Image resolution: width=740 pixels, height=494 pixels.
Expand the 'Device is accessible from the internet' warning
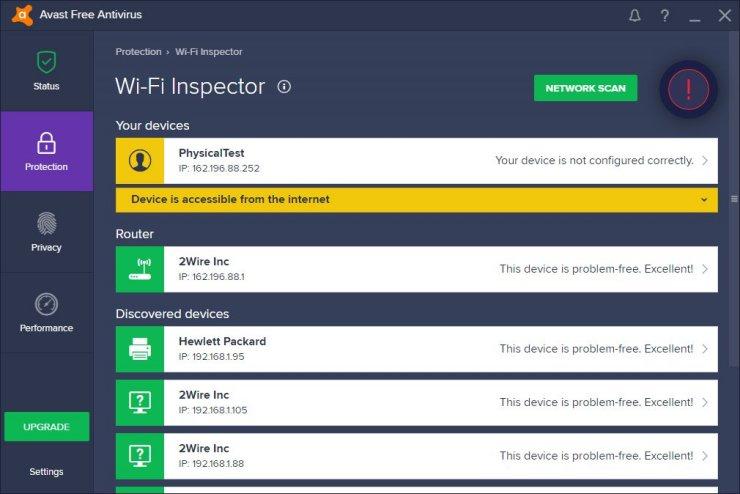(x=704, y=200)
